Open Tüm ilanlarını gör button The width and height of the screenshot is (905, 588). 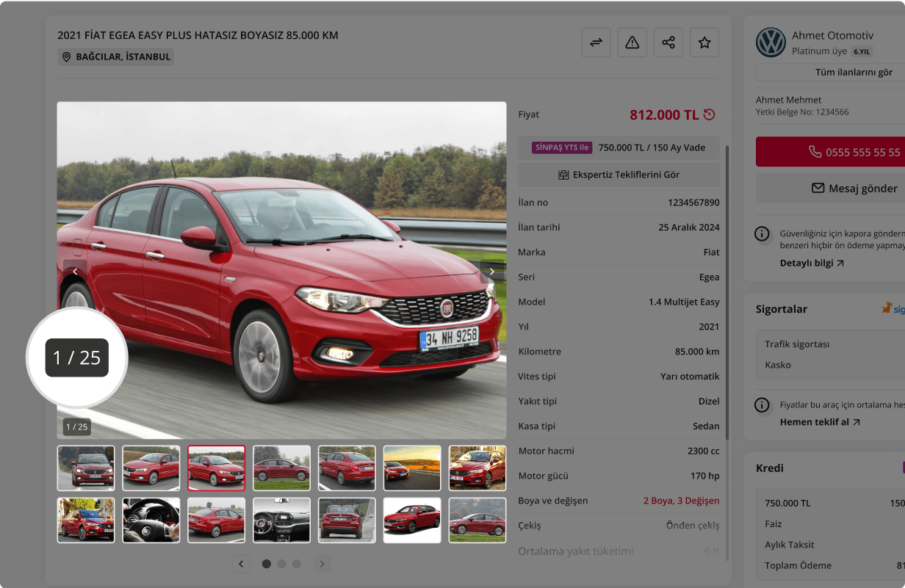click(830, 72)
